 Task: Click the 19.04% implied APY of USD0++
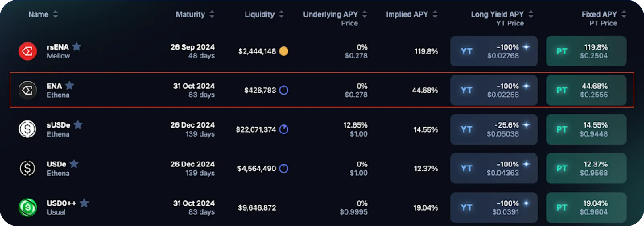[426, 208]
